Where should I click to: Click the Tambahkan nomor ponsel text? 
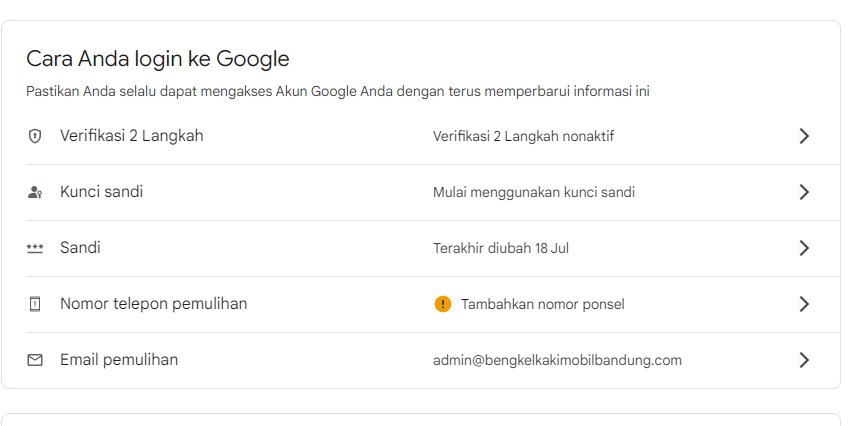point(543,304)
